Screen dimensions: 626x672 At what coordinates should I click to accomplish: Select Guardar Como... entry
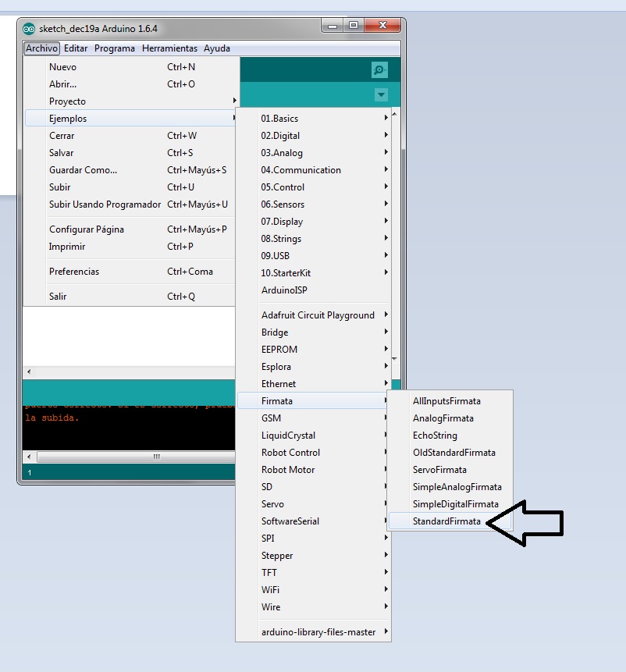(130, 169)
